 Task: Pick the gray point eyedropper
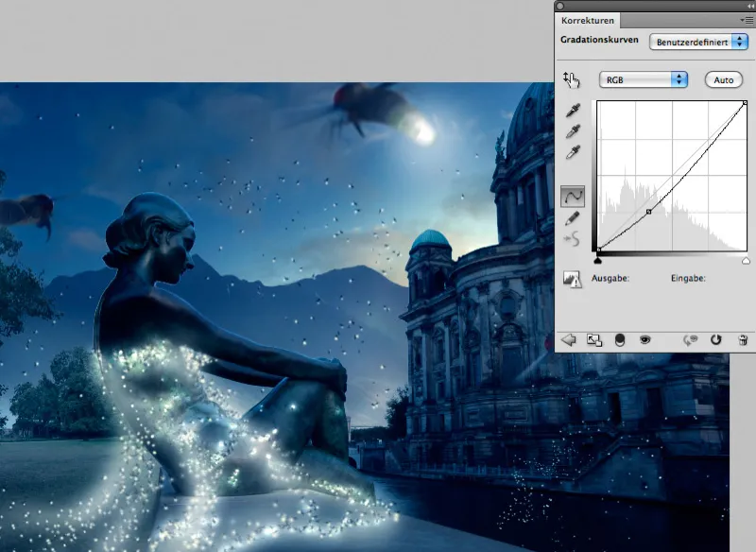(x=573, y=131)
